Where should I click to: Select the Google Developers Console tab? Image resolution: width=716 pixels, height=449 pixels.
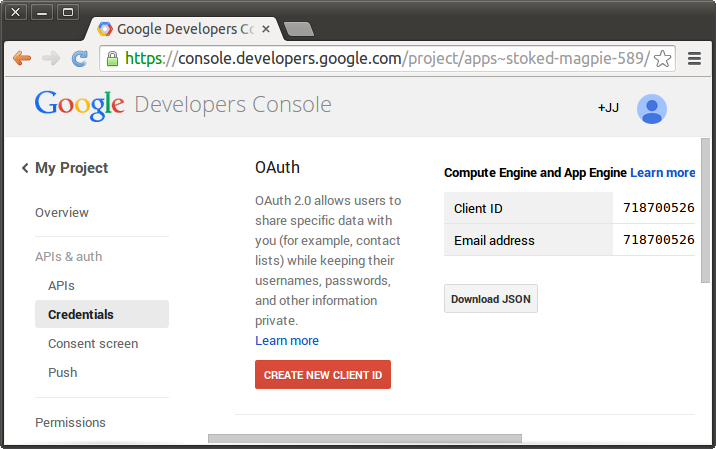(185, 29)
